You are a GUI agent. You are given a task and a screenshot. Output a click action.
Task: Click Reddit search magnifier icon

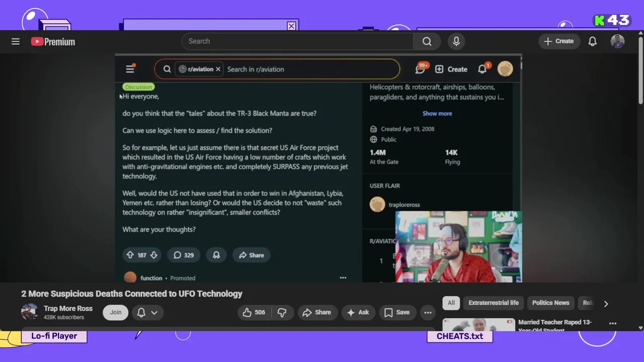[x=167, y=69]
